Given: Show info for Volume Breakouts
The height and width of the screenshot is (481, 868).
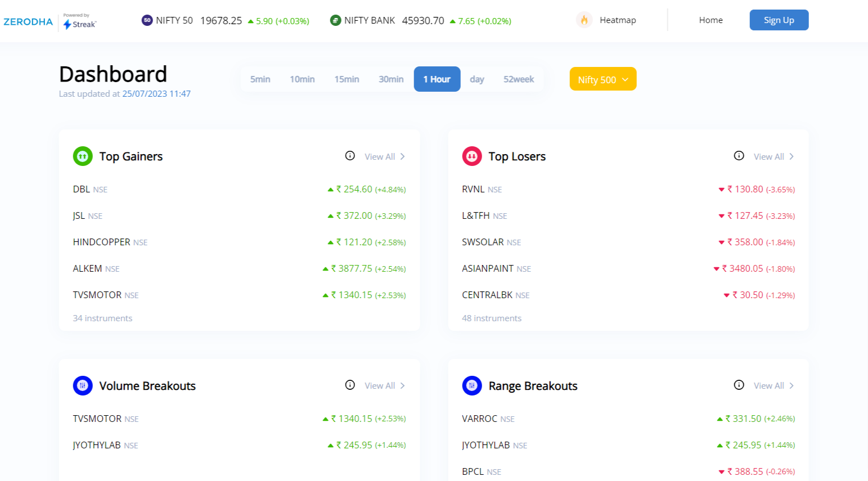Looking at the screenshot, I should 350,385.
